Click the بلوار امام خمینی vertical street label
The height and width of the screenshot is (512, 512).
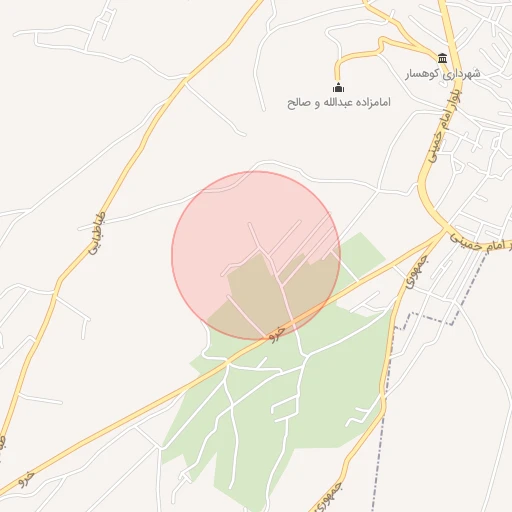click(444, 124)
